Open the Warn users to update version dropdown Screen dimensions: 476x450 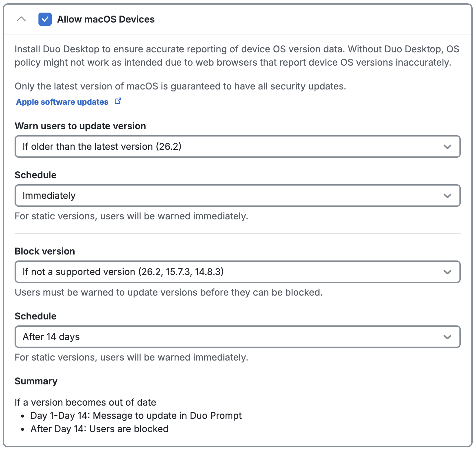[x=237, y=146]
